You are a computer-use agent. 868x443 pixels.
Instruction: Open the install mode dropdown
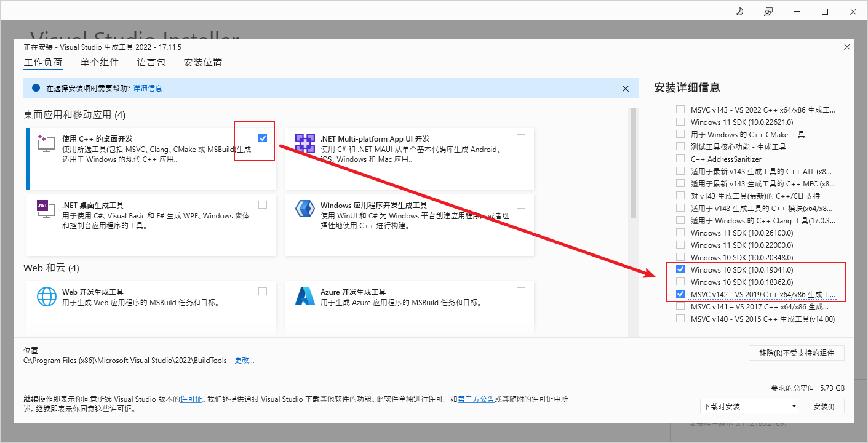point(749,406)
